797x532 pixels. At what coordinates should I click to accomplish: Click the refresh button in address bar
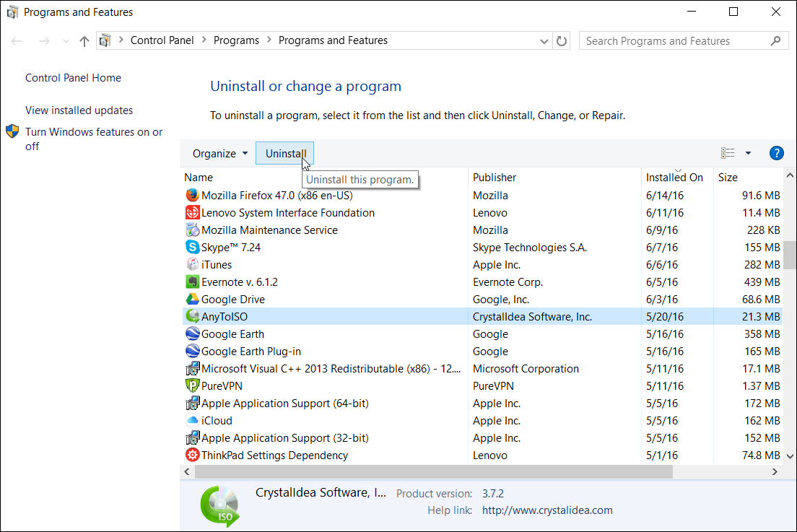coord(561,40)
